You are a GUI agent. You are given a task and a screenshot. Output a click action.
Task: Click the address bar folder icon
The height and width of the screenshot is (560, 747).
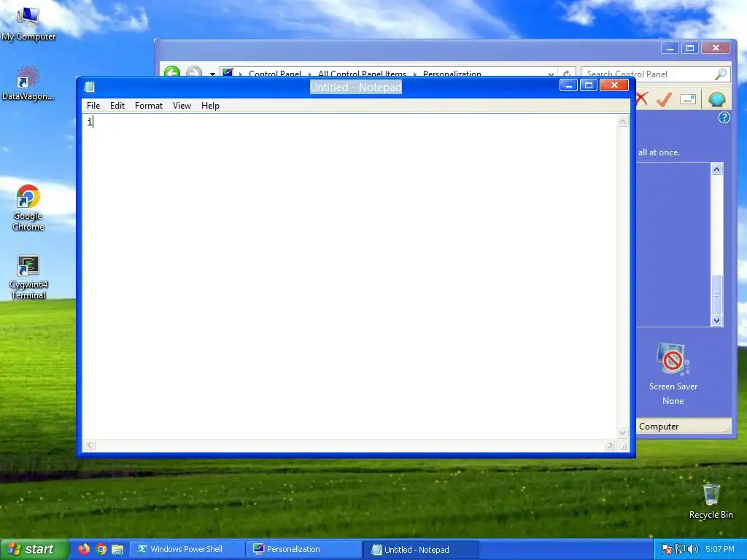pyautogui.click(x=228, y=73)
